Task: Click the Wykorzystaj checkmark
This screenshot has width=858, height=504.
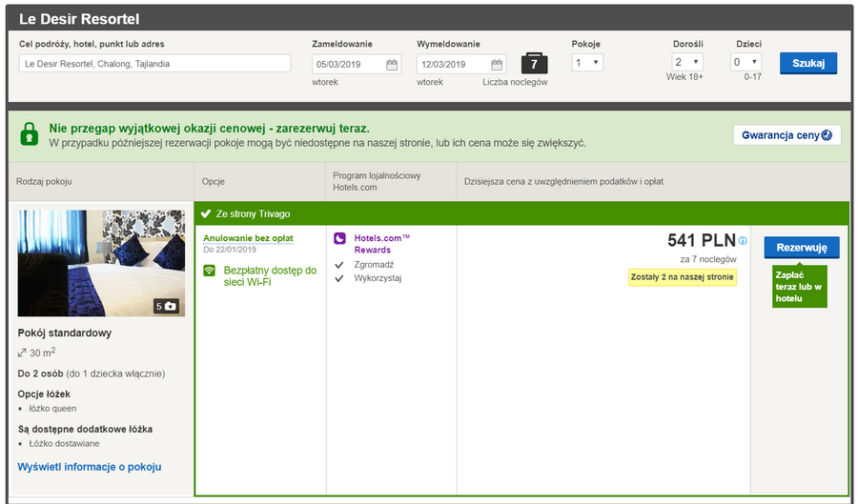Action: tap(339, 279)
